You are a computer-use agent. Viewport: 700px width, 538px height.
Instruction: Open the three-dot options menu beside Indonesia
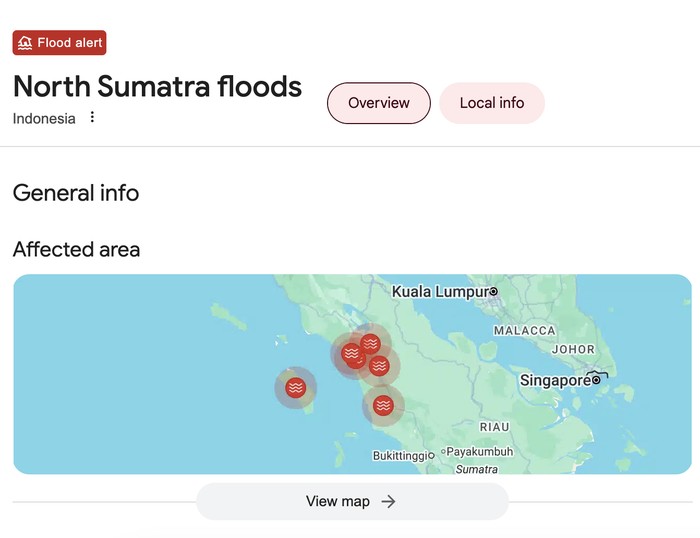(92, 117)
